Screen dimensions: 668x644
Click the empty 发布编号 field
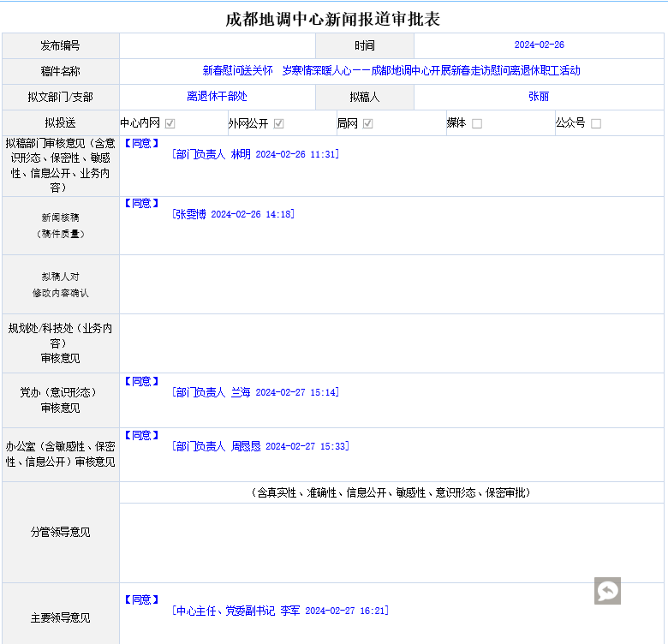point(218,45)
